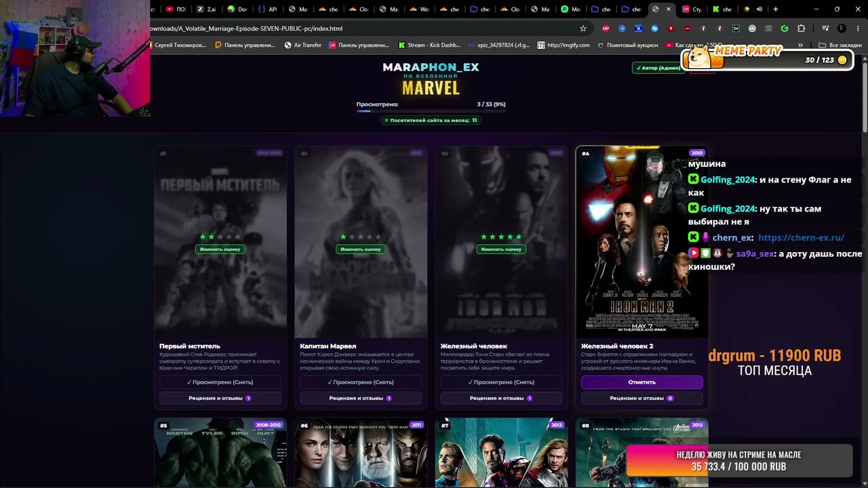Open the AdBlock Plus (ABP) extension
Screen dimensions: 868x488
(x=606, y=28)
